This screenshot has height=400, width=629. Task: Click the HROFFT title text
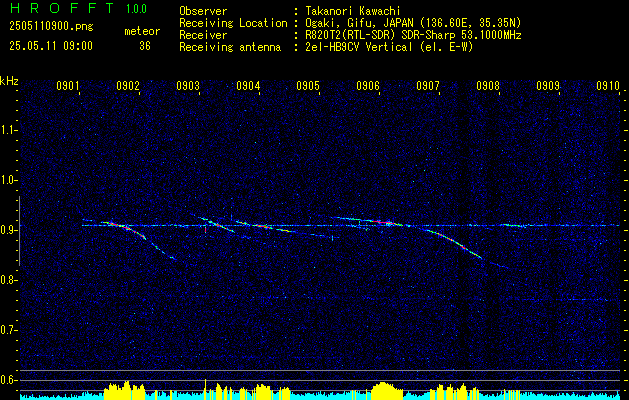(x=62, y=8)
